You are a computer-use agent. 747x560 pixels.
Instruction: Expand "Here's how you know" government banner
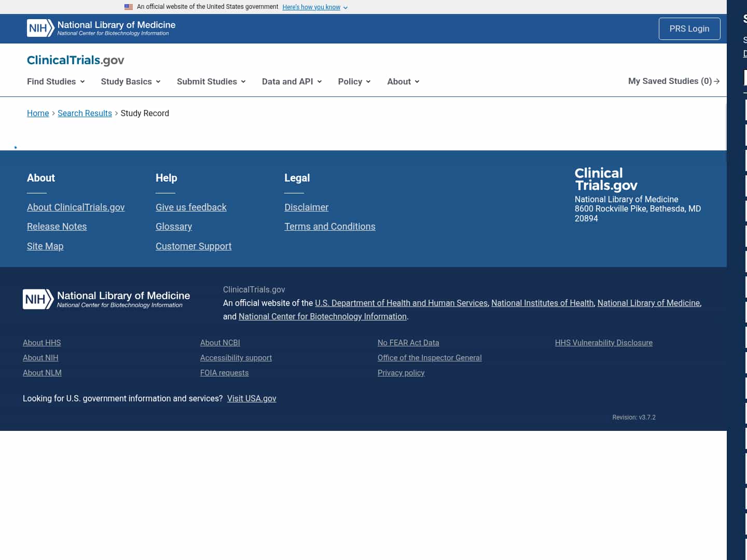pos(315,7)
